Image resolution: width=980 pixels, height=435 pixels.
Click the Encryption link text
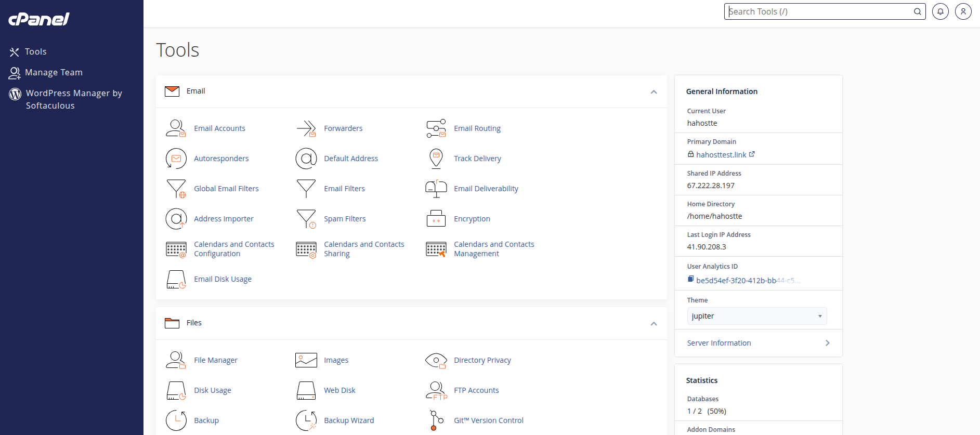472,219
